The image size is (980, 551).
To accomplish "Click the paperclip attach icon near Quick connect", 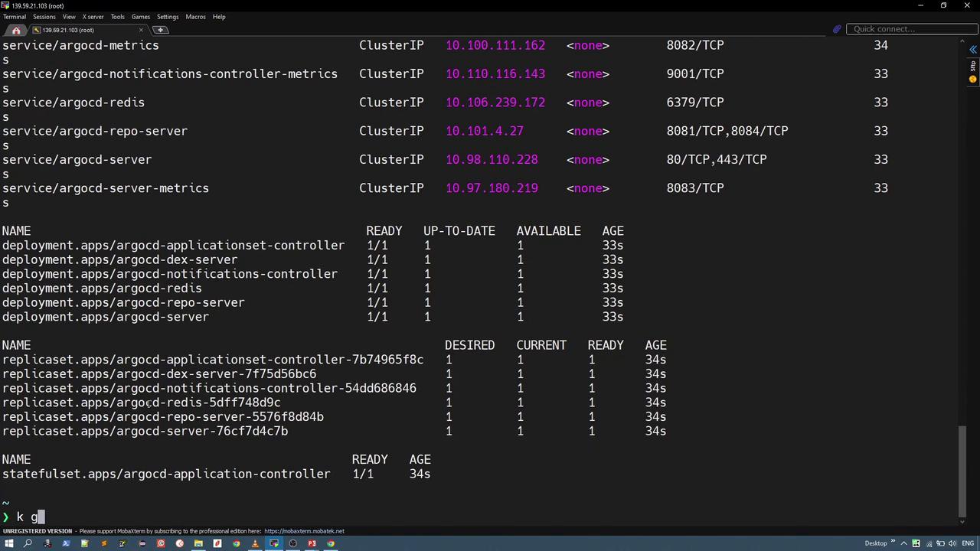I will pyautogui.click(x=837, y=29).
